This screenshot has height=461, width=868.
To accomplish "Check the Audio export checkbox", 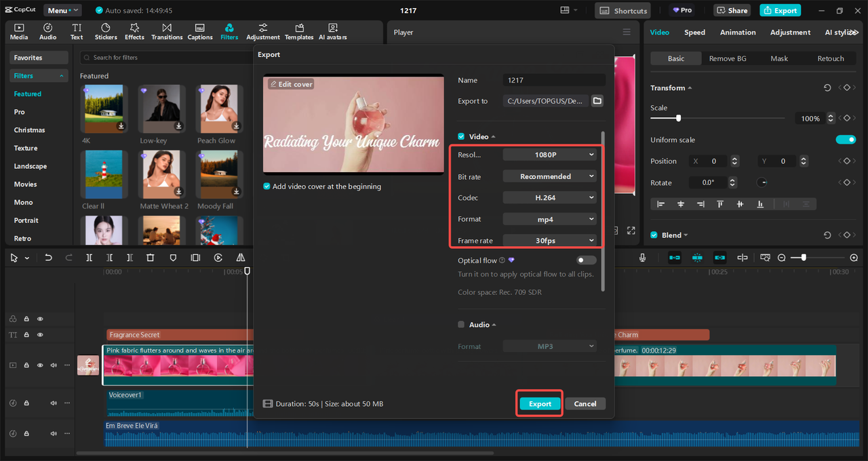I will coord(461,325).
